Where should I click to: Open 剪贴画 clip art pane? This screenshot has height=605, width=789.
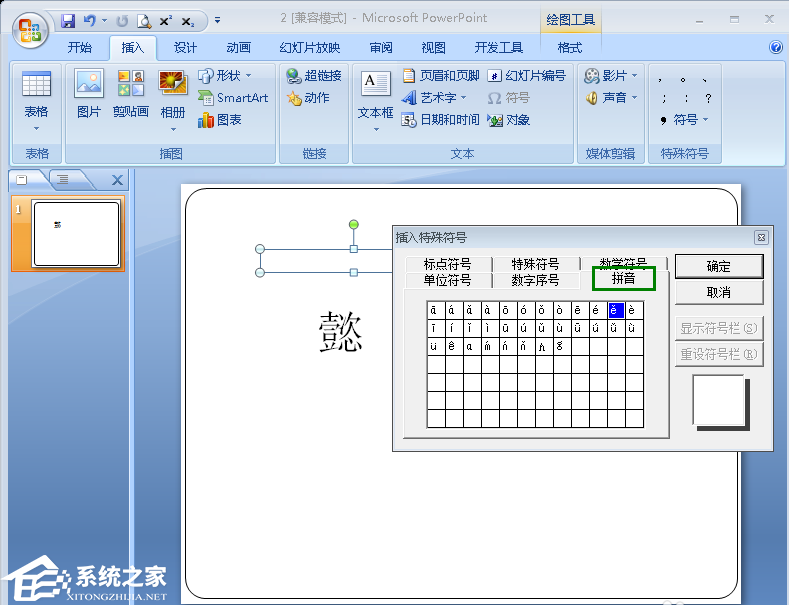130,95
